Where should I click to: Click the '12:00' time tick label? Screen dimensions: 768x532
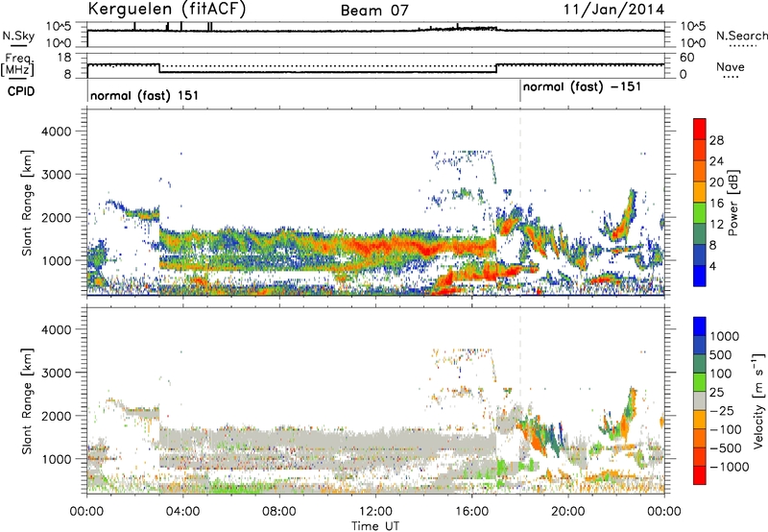click(375, 512)
